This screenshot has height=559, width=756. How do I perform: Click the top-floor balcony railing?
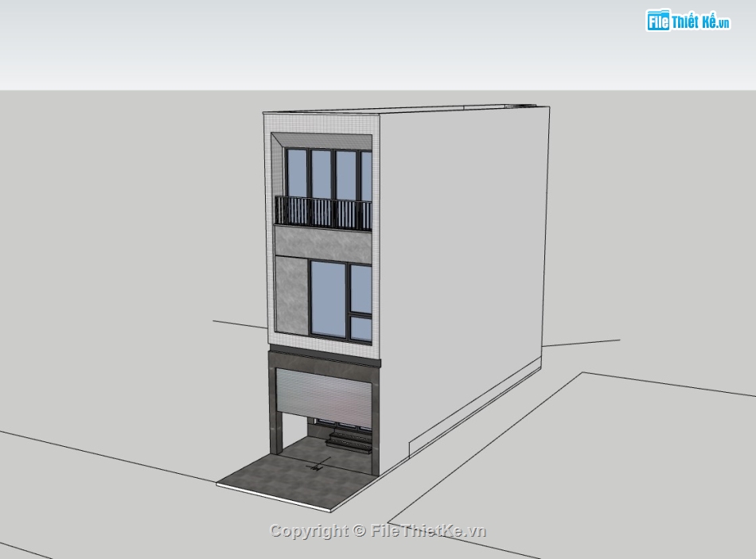coord(323,213)
